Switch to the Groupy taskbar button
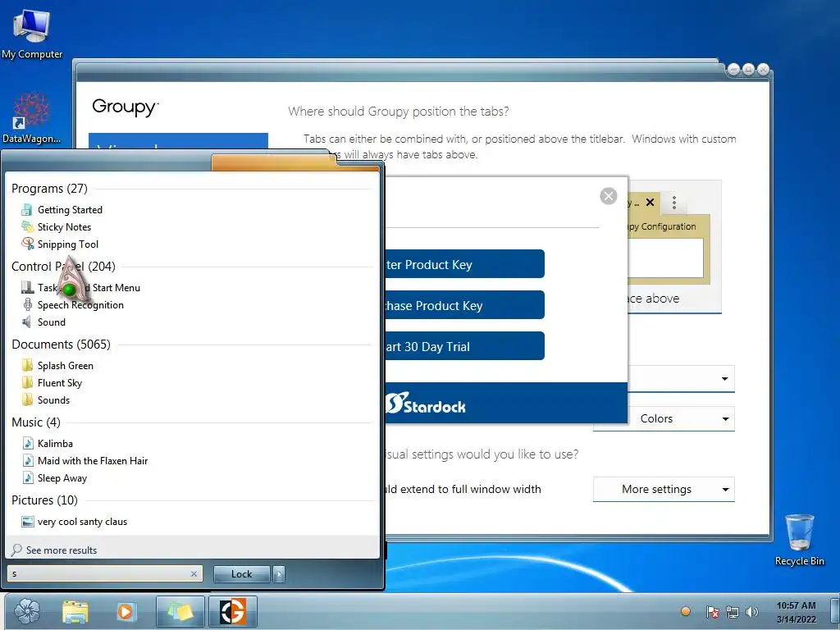The width and height of the screenshot is (840, 630). coord(232,611)
